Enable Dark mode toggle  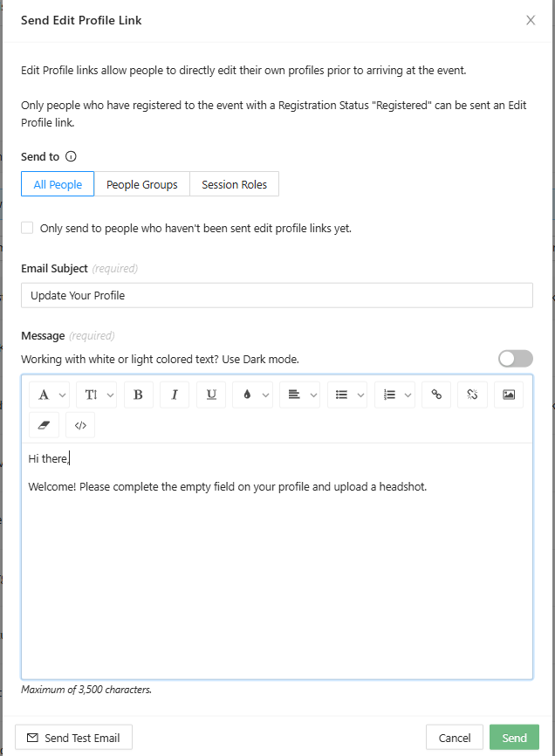coord(516,359)
